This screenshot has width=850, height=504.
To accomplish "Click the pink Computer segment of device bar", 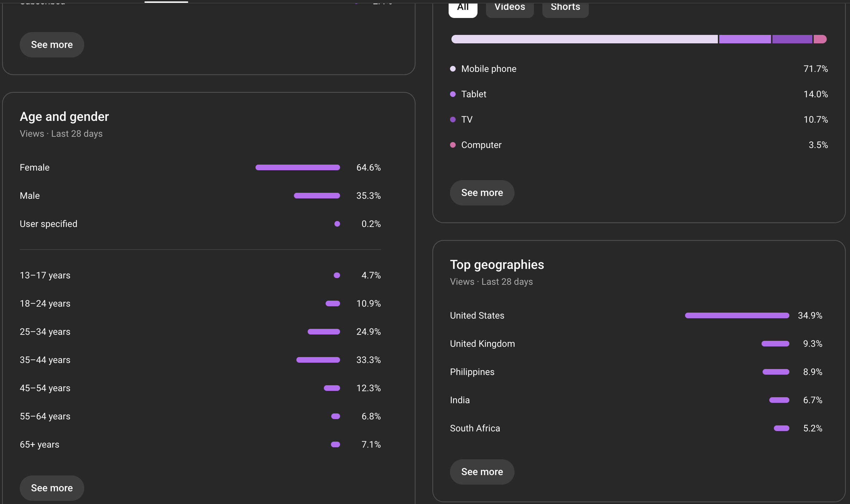I will point(820,39).
